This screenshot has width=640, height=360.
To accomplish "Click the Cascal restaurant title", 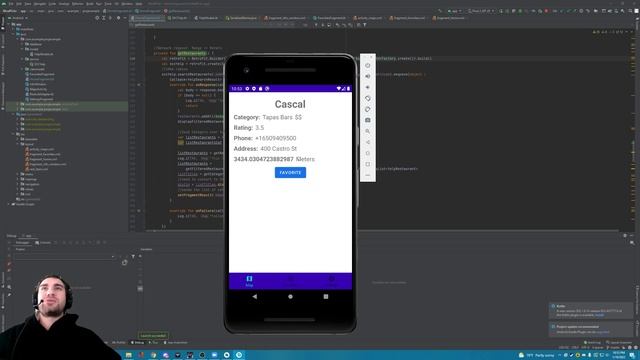I will pos(290,104).
